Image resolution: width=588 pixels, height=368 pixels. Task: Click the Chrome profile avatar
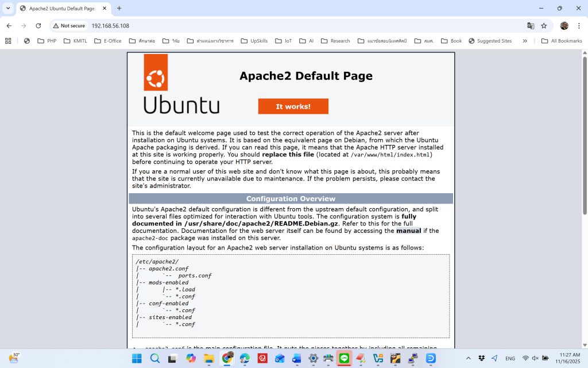(x=564, y=26)
